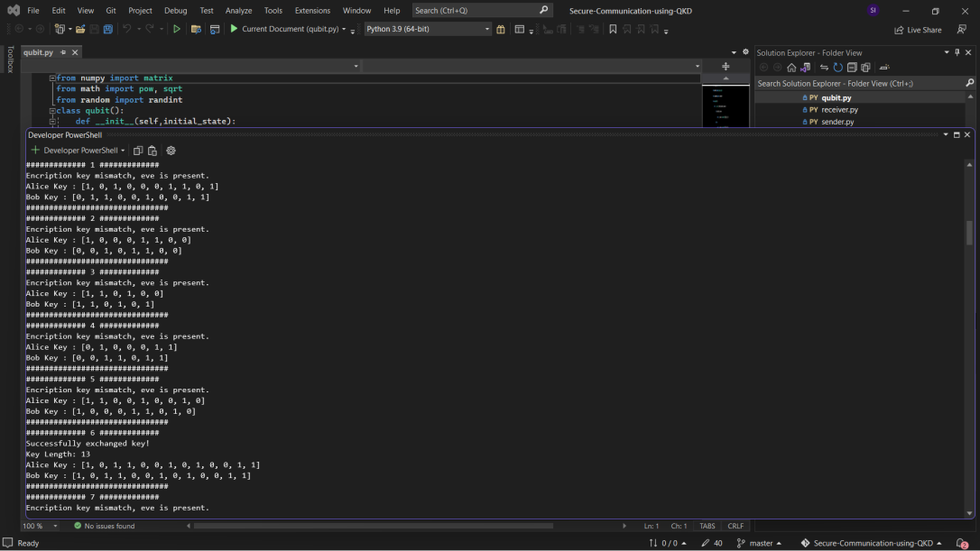Click the package gift icon beside Python environment

[x=501, y=29]
